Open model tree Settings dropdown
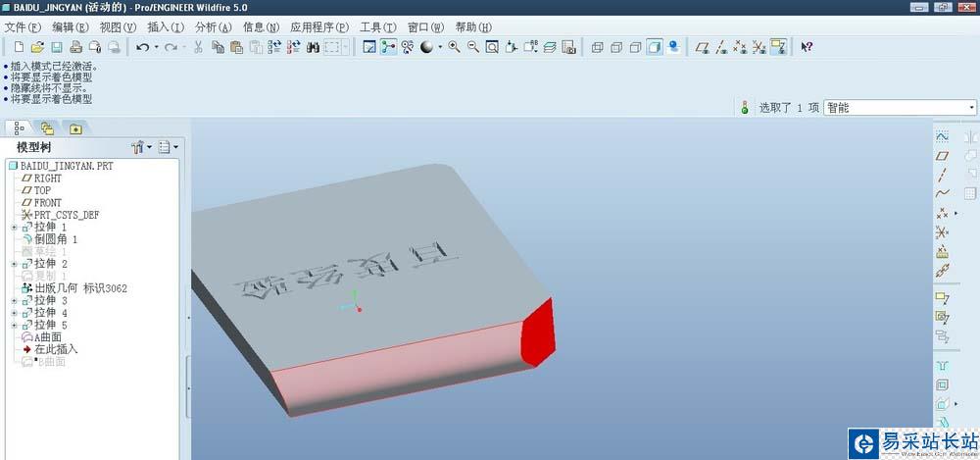This screenshot has width=980, height=460. [141, 147]
